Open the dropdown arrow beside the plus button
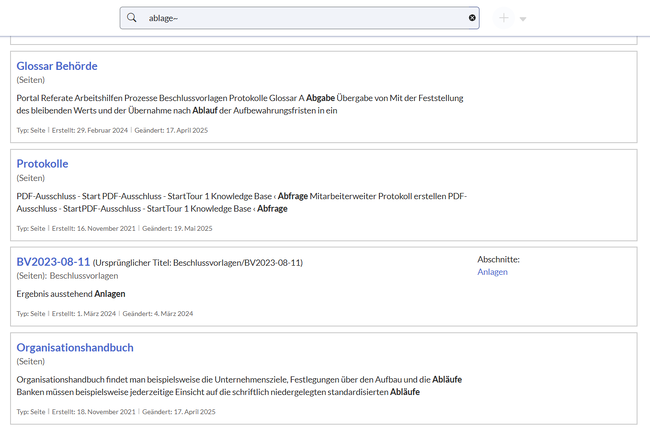Viewport: 650px width, 429px height. point(523,19)
